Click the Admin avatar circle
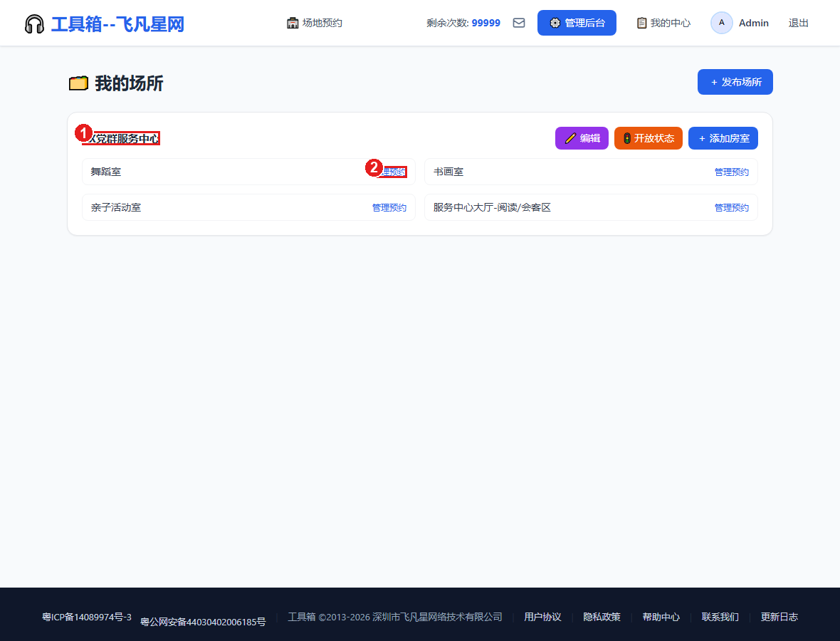Viewport: 840px width, 641px height. (x=722, y=23)
